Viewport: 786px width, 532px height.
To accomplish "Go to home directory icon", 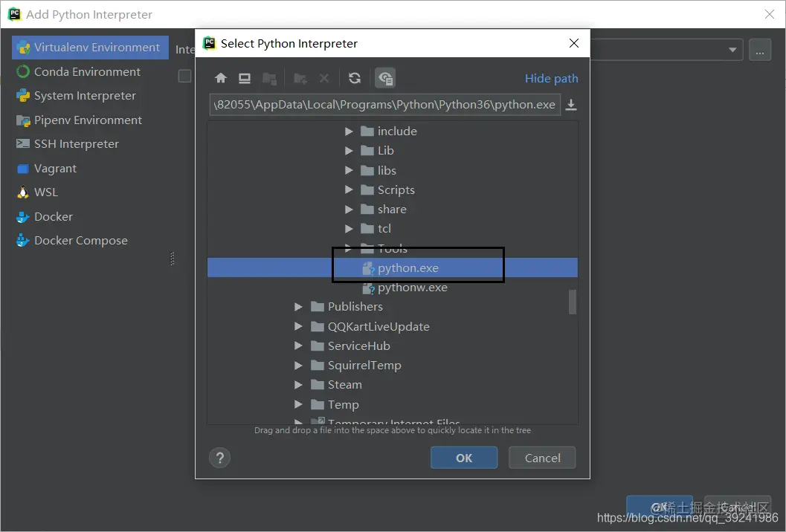I will [x=221, y=78].
